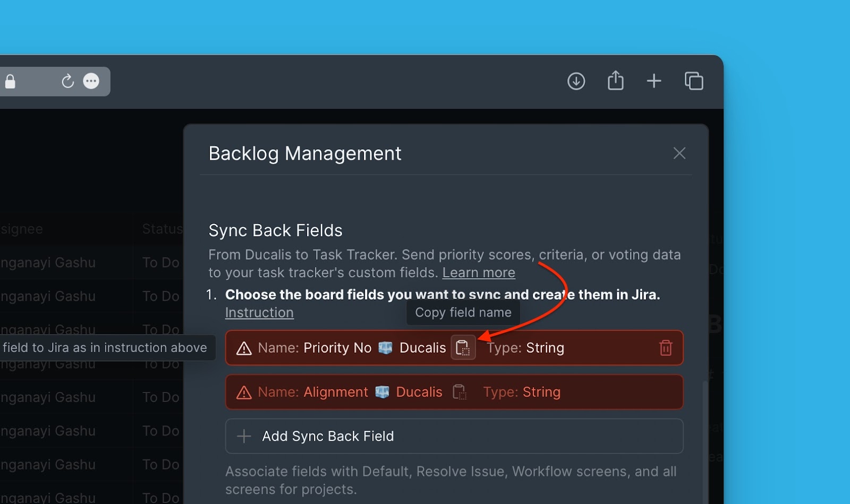Show tab overview icon in browser toolbar
850x504 pixels.
coord(694,81)
